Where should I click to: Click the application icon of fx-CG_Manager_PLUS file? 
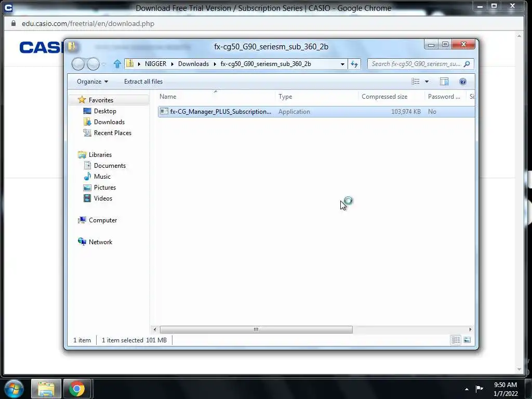164,111
